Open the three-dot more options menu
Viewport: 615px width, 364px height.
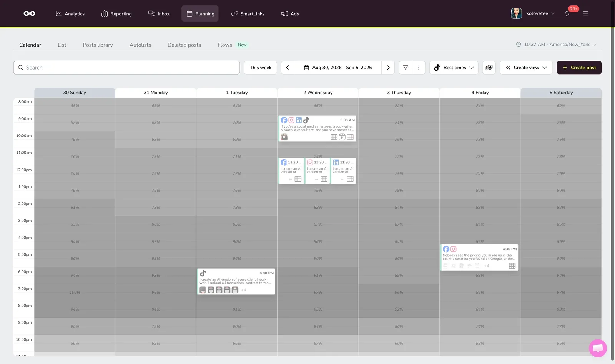(x=419, y=68)
